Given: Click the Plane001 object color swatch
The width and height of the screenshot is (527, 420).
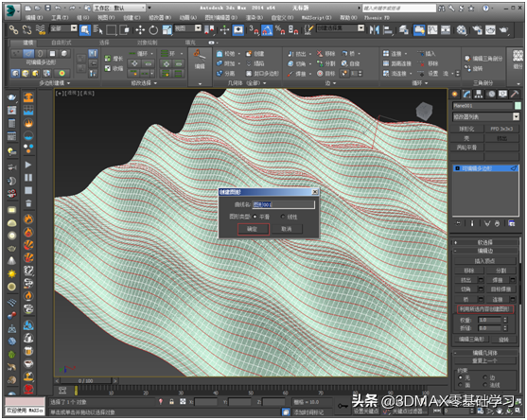Looking at the screenshot, I should (518, 106).
